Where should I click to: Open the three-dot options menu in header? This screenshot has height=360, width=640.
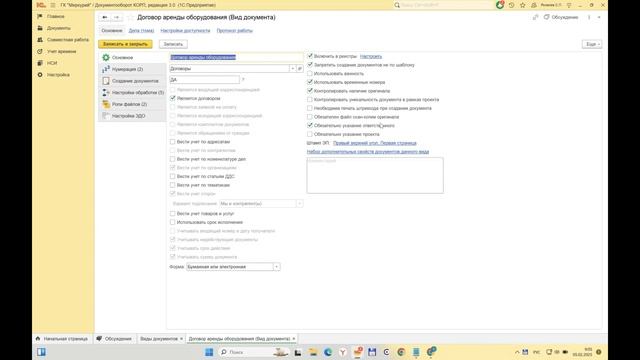click(589, 17)
